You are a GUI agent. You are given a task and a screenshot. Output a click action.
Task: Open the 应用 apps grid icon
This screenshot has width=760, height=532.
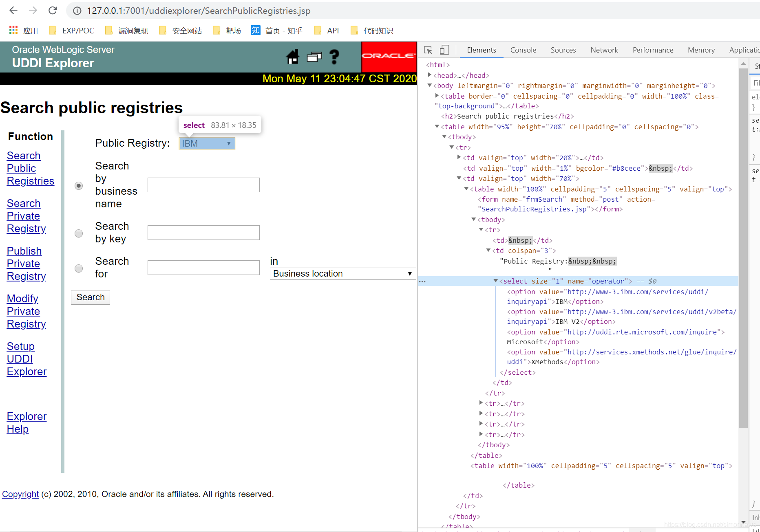(13, 30)
